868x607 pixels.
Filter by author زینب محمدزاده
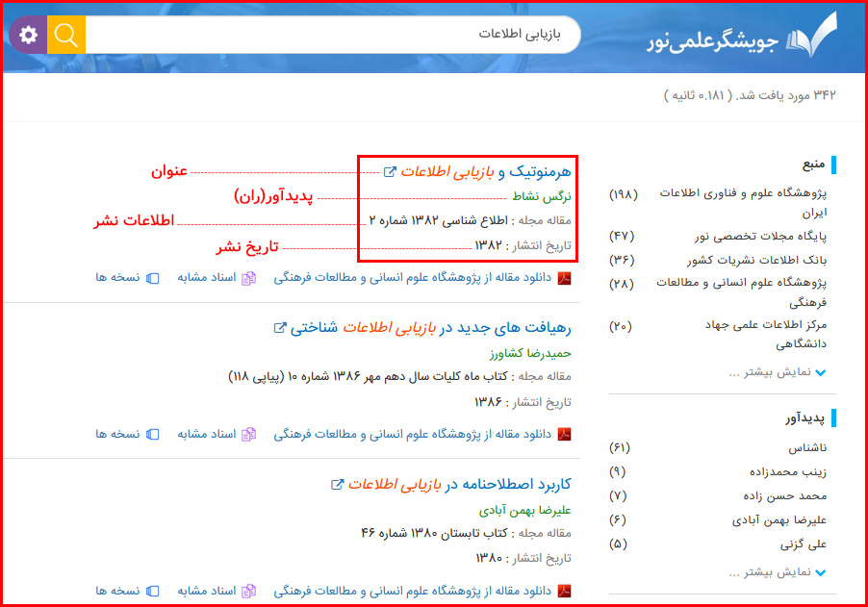(788, 471)
